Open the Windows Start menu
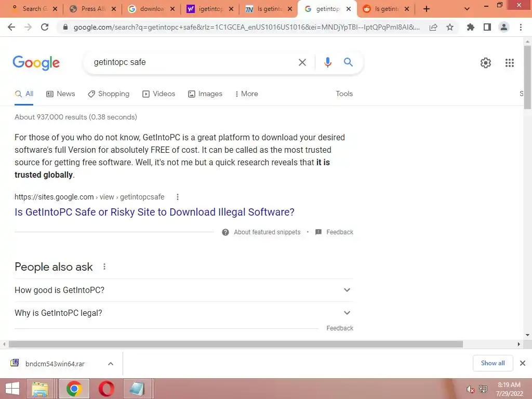The image size is (532, 399). 12,389
